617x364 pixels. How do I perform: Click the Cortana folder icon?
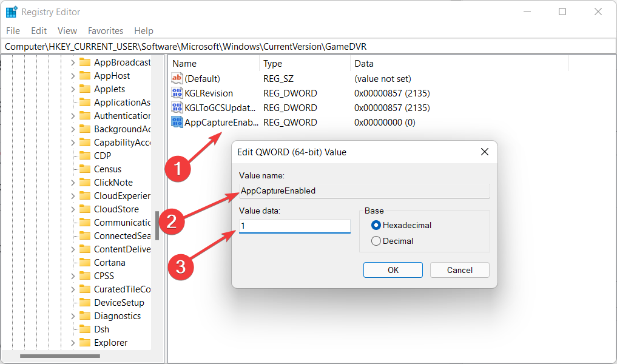(85, 263)
